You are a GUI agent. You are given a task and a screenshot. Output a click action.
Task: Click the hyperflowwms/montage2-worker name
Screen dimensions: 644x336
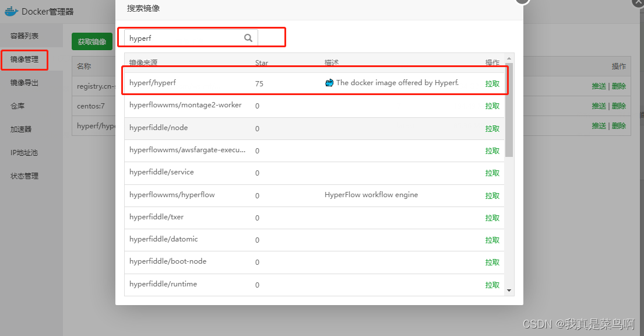(x=185, y=105)
